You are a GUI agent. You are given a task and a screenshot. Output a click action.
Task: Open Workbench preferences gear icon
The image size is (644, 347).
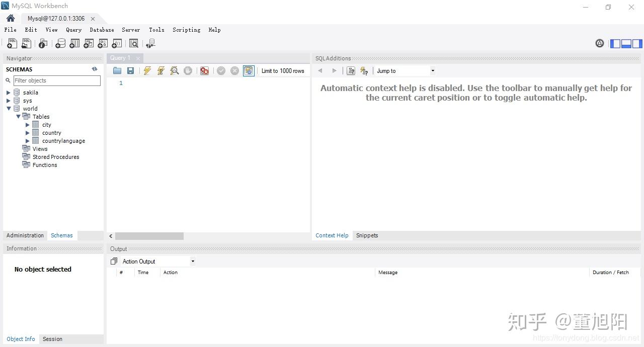coord(600,44)
